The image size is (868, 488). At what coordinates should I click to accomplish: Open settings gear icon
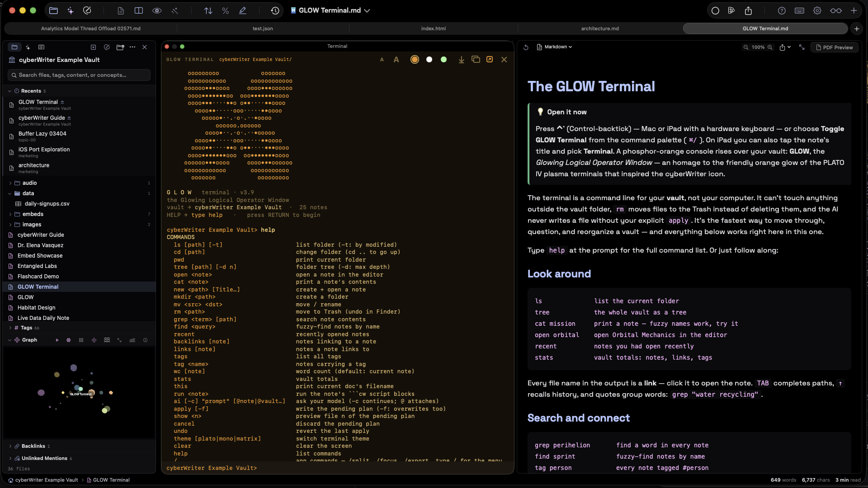tap(817, 10)
